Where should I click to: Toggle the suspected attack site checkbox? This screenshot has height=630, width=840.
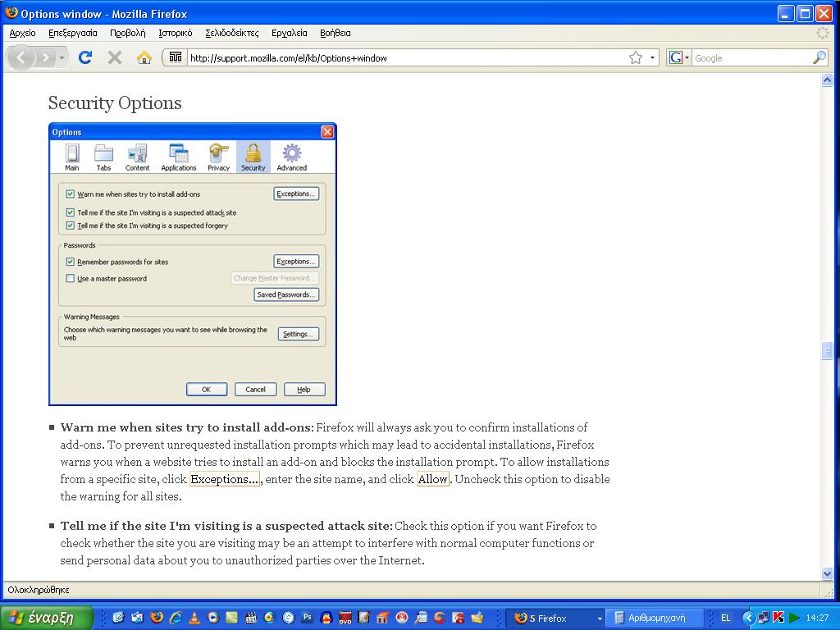(x=70, y=212)
